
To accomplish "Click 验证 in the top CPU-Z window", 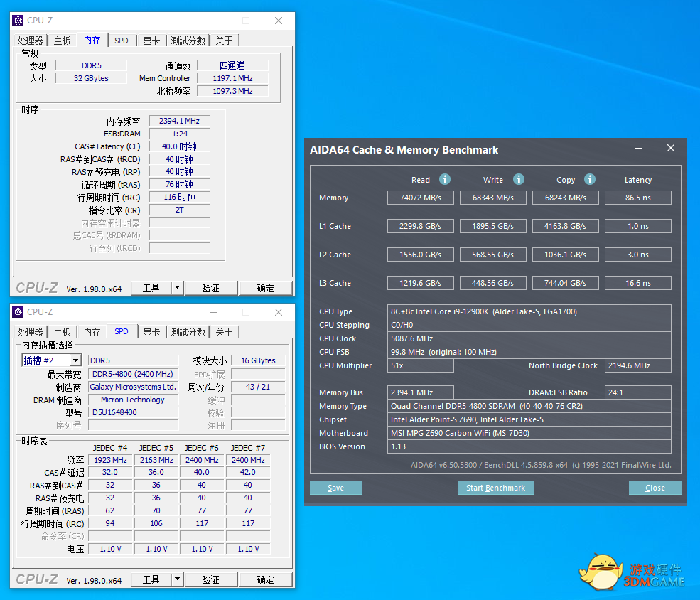I will point(211,288).
